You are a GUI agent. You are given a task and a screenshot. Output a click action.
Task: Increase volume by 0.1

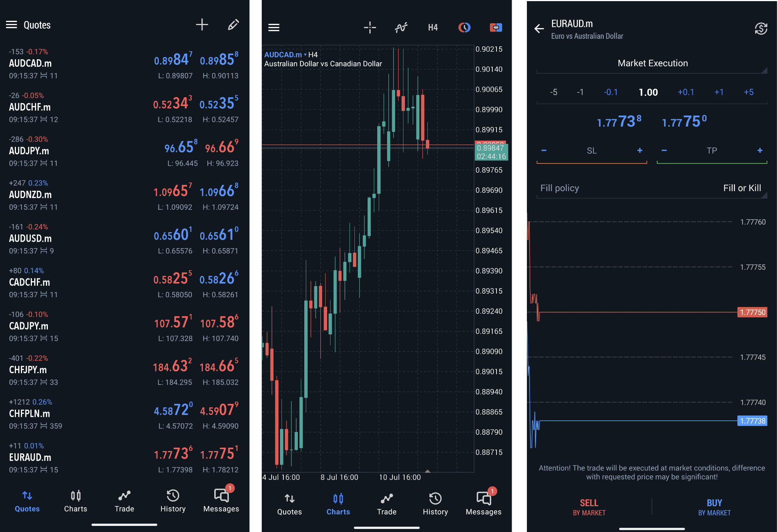pos(686,92)
